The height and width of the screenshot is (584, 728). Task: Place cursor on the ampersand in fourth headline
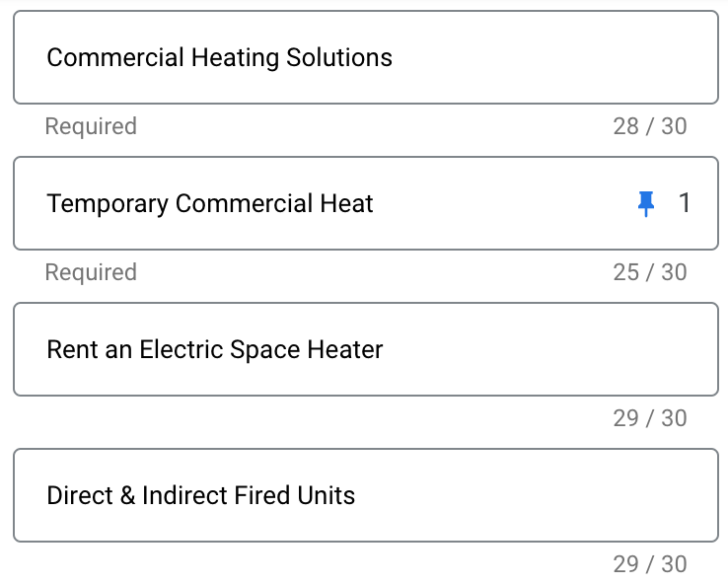tap(127, 495)
